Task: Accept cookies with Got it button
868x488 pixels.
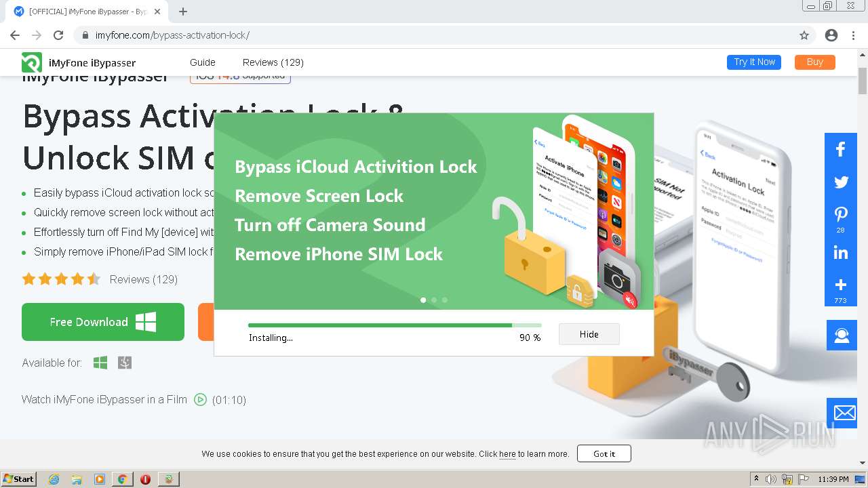Action: tap(604, 453)
